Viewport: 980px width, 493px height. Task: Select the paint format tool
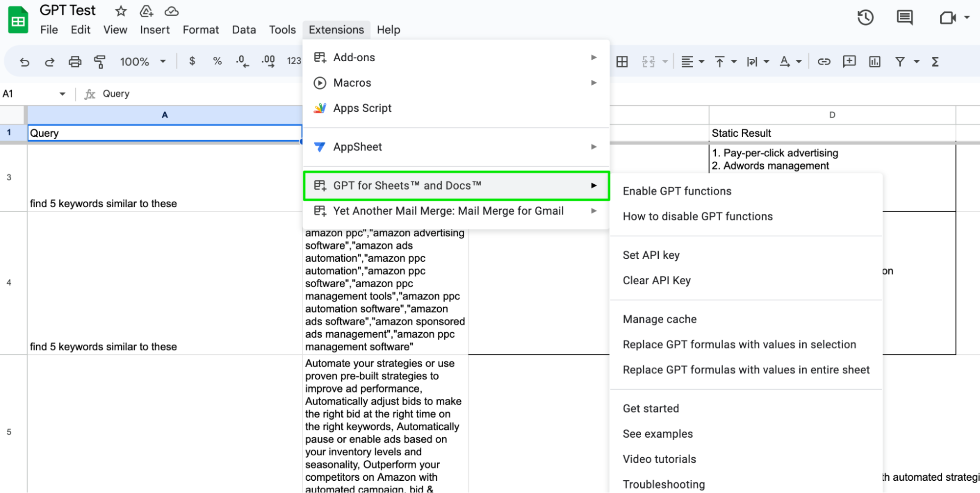click(x=100, y=62)
